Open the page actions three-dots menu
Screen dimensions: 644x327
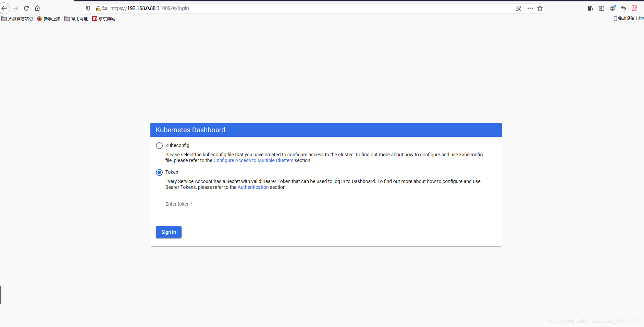coord(530,8)
